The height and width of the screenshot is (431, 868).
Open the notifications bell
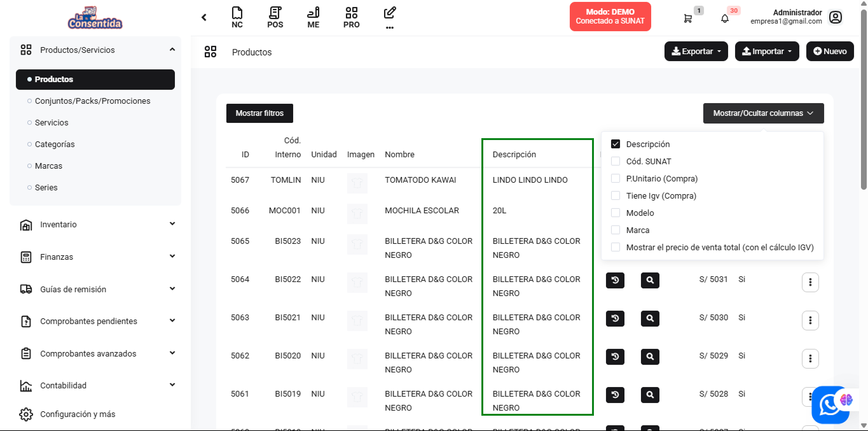click(725, 18)
